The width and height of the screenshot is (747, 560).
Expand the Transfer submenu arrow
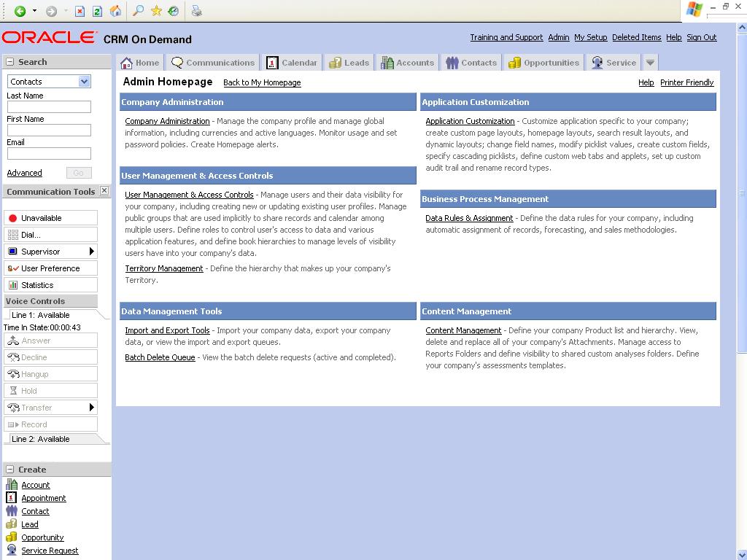click(91, 407)
